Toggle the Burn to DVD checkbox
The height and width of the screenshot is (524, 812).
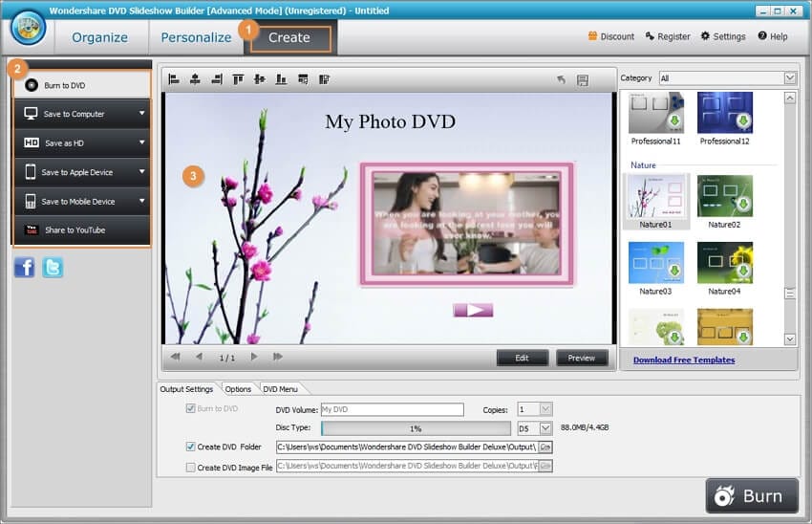pos(190,408)
